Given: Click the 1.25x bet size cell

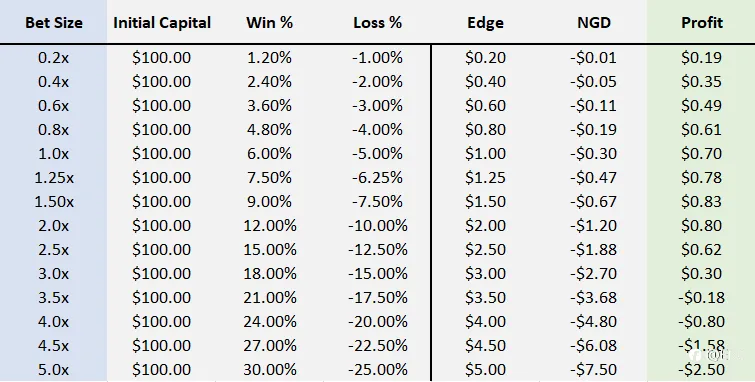Looking at the screenshot, I should tap(54, 178).
